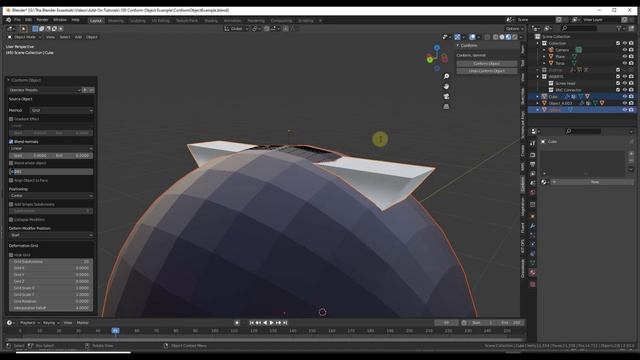Click the Blender logo menu icon
The image size is (640, 360).
click(9, 20)
